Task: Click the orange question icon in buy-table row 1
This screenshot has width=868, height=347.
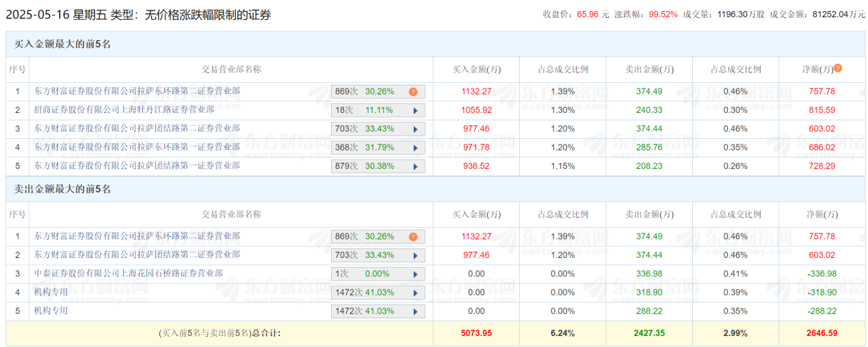Action: click(x=413, y=92)
